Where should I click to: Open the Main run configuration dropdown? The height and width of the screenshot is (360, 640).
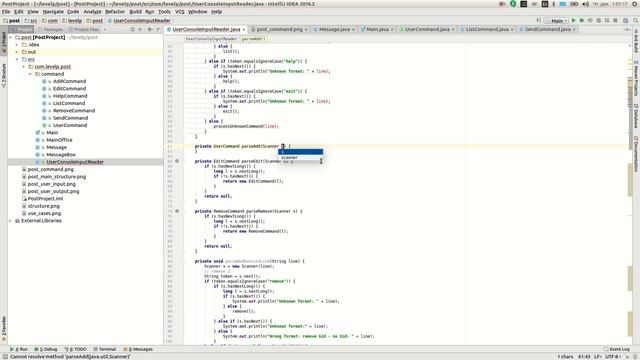pyautogui.click(x=557, y=20)
